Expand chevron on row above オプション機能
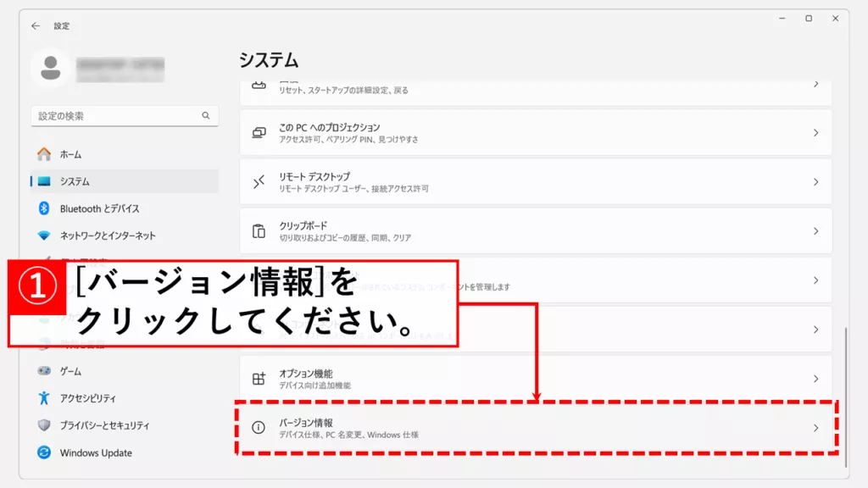 click(816, 330)
